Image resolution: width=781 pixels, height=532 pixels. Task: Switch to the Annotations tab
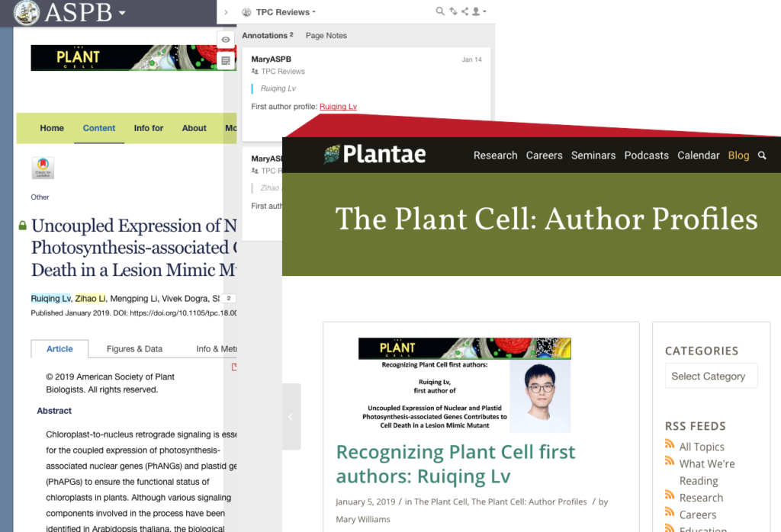tap(268, 35)
